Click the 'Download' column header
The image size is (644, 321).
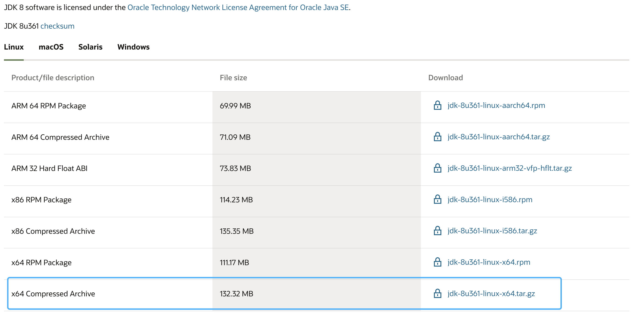[x=445, y=78]
